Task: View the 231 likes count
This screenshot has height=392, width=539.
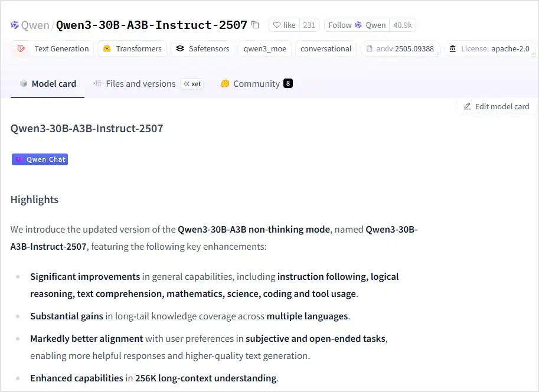Action: [x=309, y=25]
